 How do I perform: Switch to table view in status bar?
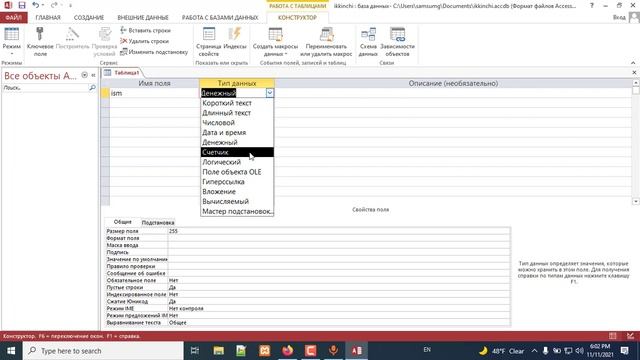click(x=613, y=336)
